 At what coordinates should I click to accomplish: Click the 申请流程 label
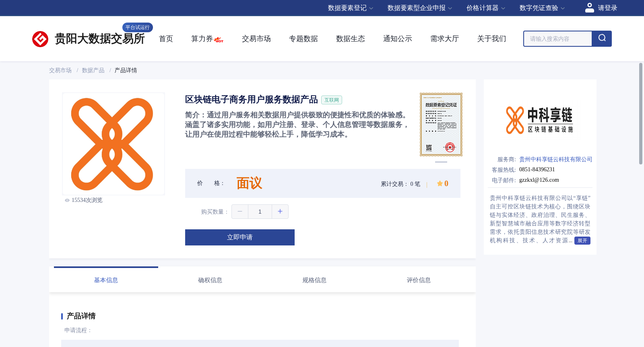[x=78, y=330]
